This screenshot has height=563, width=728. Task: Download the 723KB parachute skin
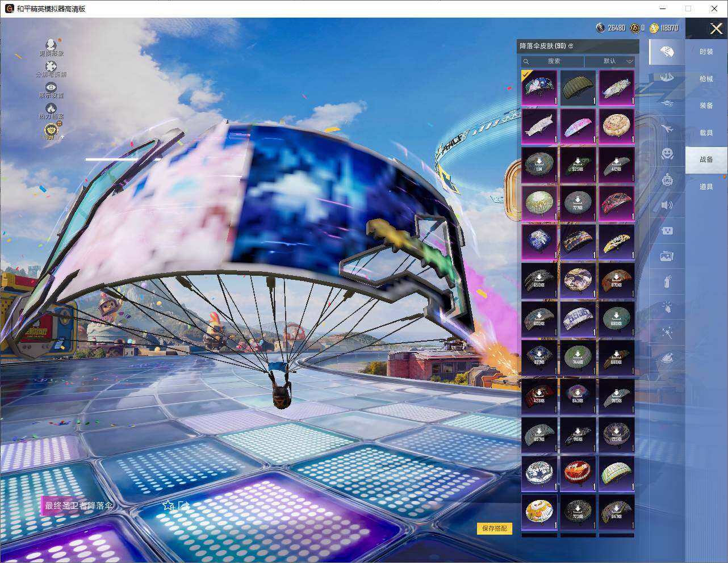click(x=578, y=512)
